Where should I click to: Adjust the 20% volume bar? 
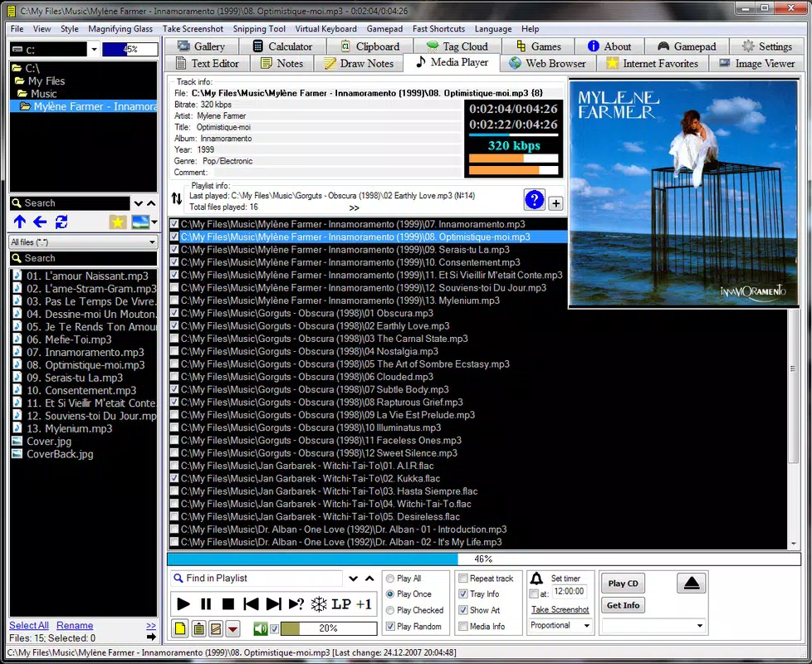pyautogui.click(x=328, y=629)
